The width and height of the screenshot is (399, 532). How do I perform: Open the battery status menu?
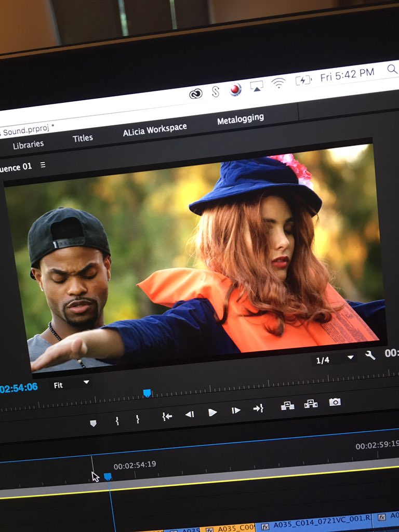click(x=303, y=79)
